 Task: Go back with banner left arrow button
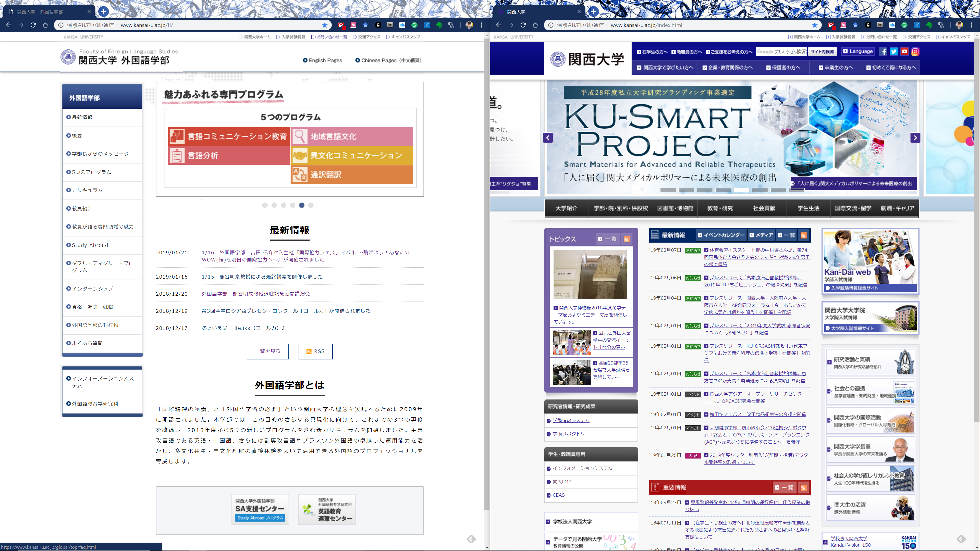[x=548, y=138]
